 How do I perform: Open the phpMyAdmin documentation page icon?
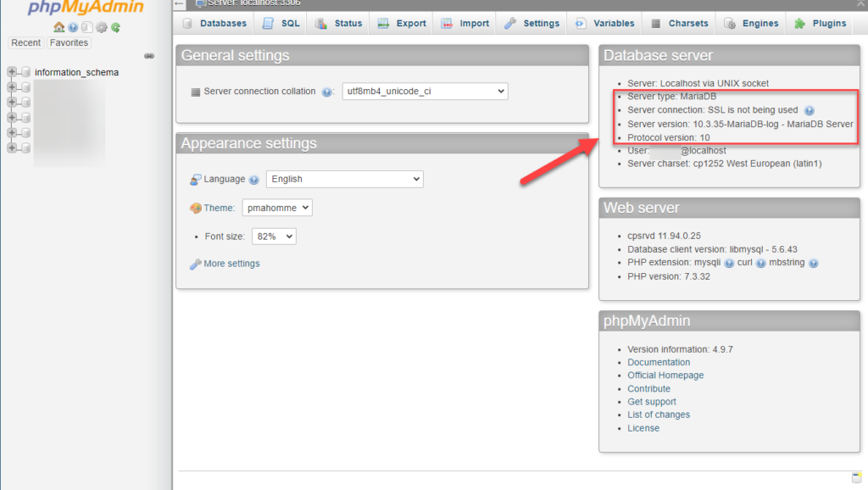click(87, 27)
